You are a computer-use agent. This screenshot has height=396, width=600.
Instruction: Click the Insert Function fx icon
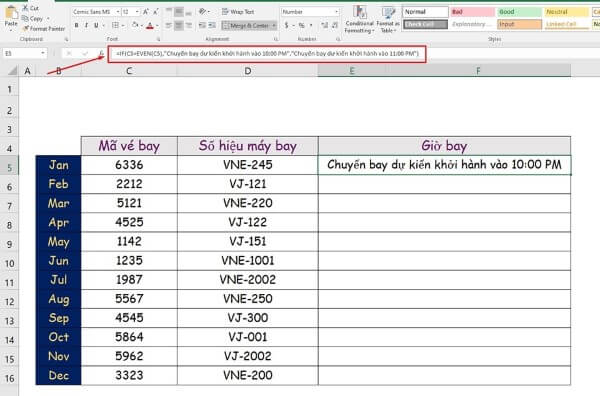[x=101, y=54]
